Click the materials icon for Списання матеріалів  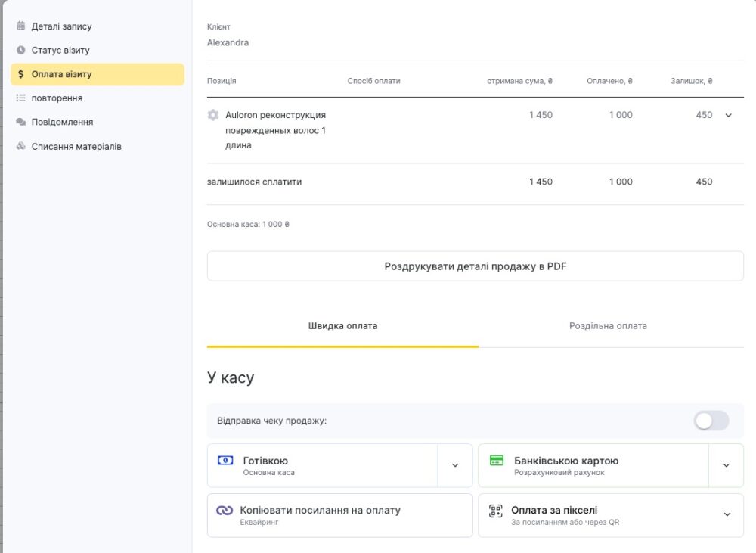20,146
